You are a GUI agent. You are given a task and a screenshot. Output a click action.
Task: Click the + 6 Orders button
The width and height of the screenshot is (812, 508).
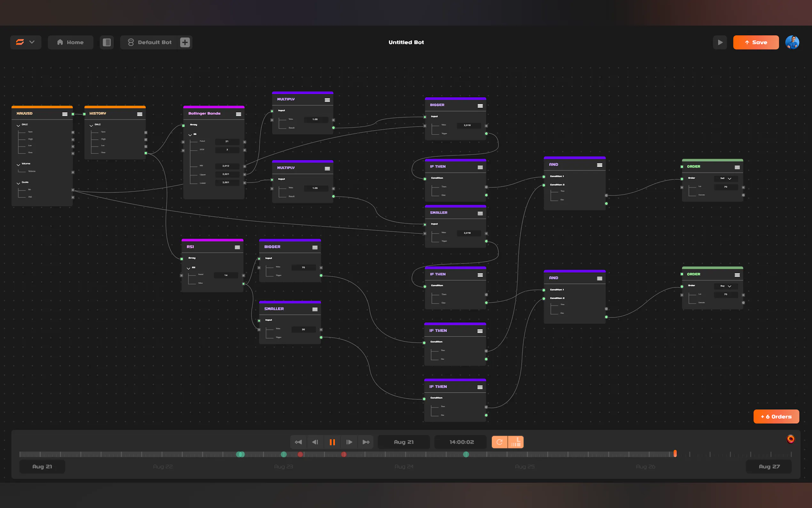(776, 417)
